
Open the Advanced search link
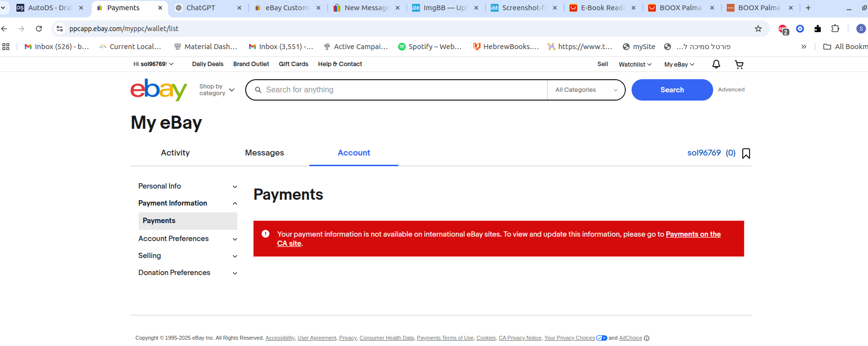click(731, 89)
